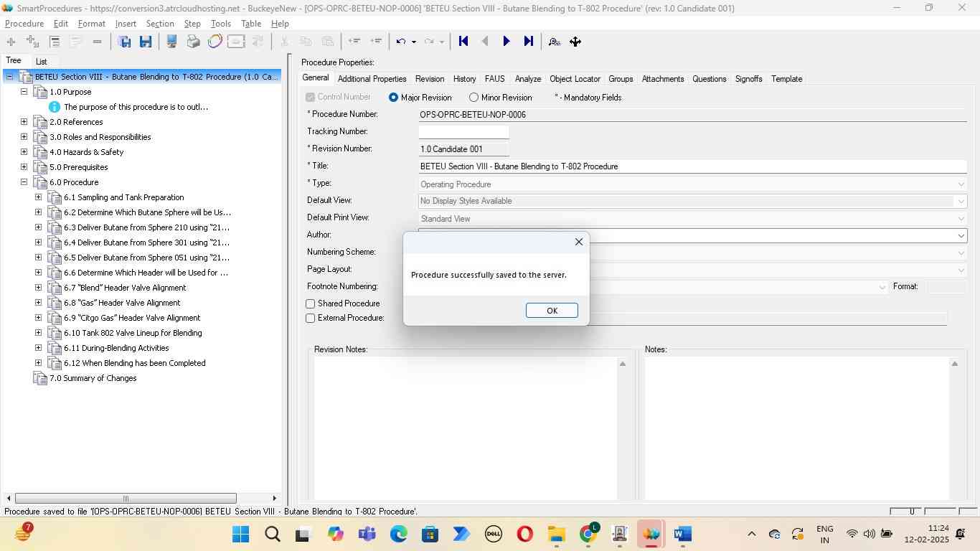Open the undo history dropdown arrow
The height and width of the screenshot is (551, 980).
point(414,42)
